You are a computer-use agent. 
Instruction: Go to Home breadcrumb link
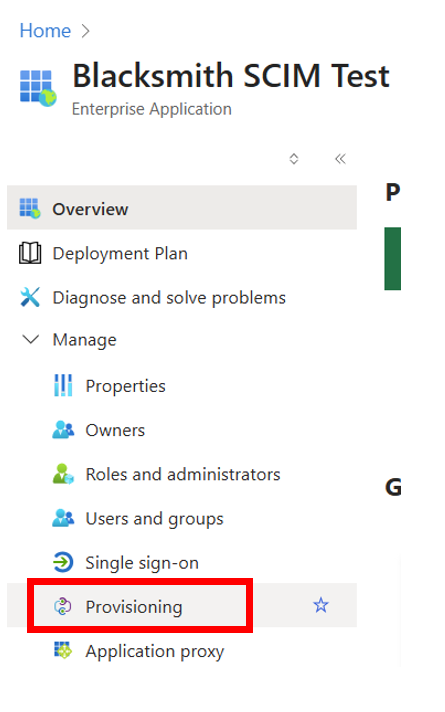click(45, 31)
